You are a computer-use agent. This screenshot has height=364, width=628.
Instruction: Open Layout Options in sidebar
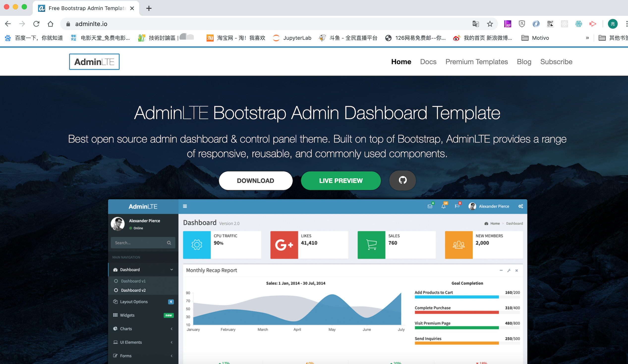coord(143,302)
